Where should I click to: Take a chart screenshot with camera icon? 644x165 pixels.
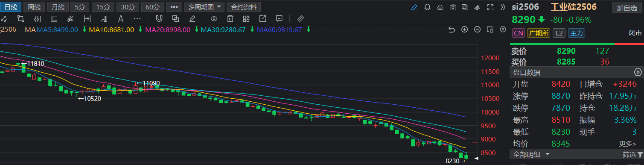453,7
